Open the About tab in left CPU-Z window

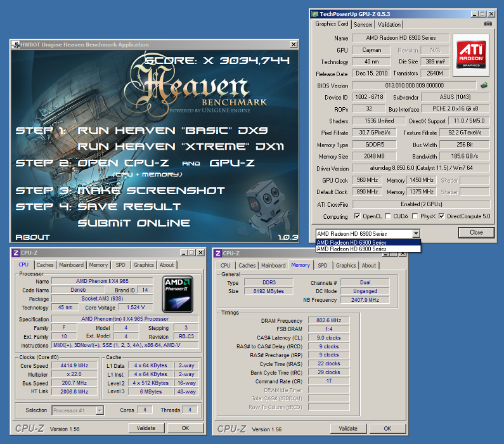click(167, 265)
